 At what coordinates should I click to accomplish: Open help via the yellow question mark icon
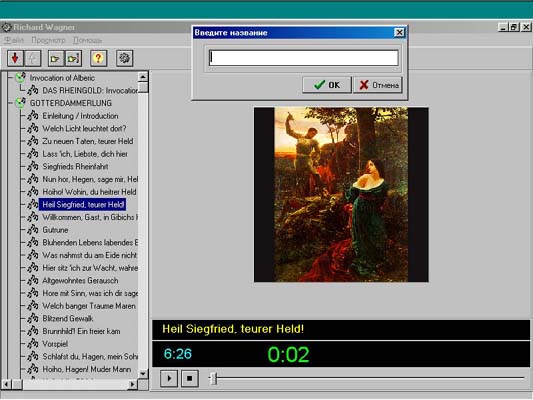click(98, 58)
